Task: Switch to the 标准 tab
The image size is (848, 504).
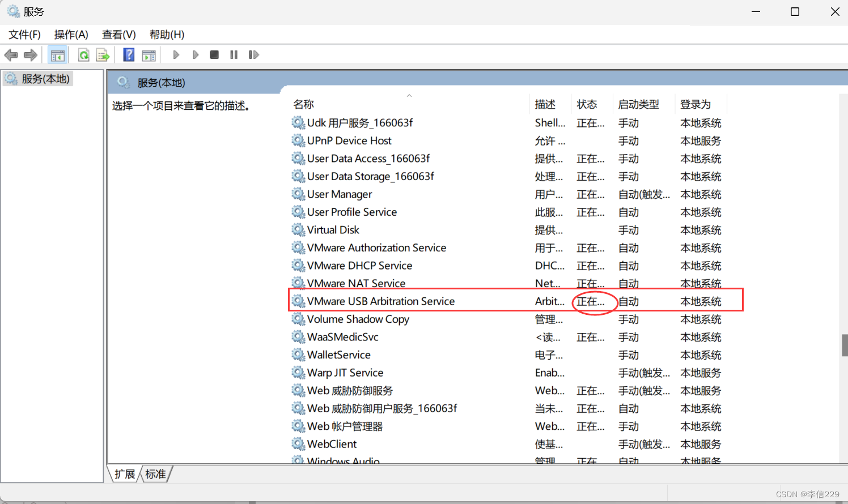Action: click(155, 474)
